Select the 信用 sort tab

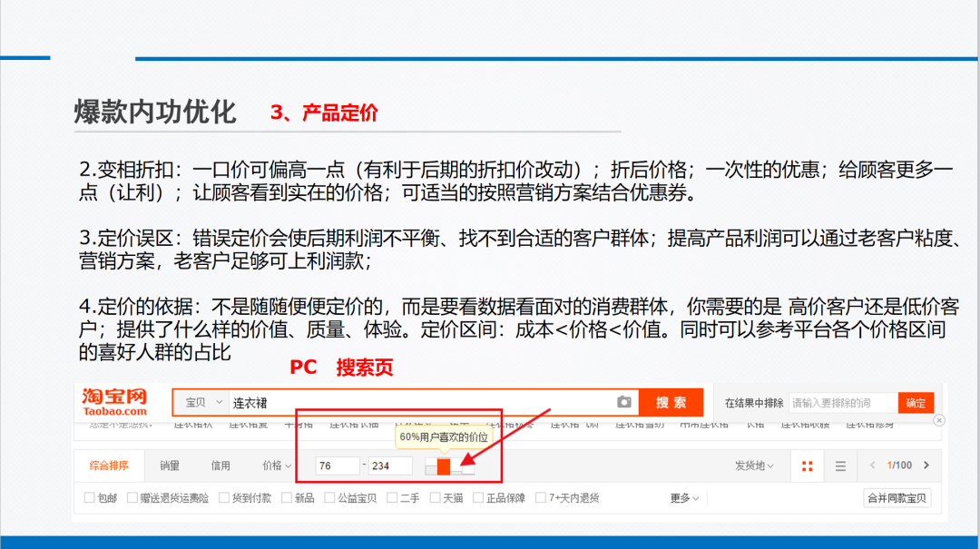(x=220, y=466)
